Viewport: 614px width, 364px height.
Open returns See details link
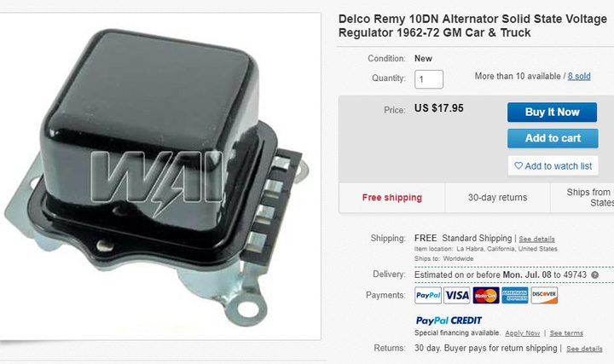coord(584,349)
